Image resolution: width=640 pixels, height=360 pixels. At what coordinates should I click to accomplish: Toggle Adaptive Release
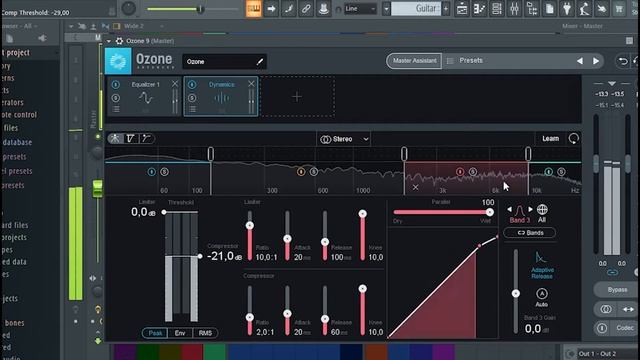click(542, 265)
